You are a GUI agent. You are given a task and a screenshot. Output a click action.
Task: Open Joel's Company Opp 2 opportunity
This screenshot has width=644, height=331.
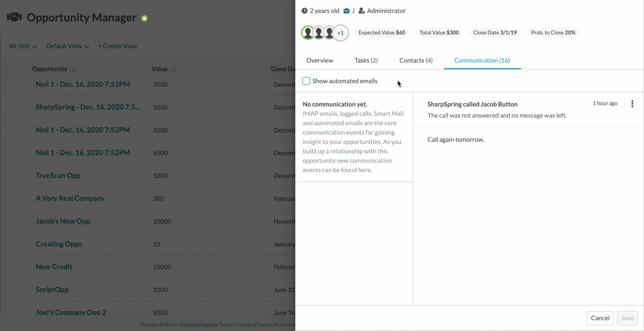[x=71, y=312]
